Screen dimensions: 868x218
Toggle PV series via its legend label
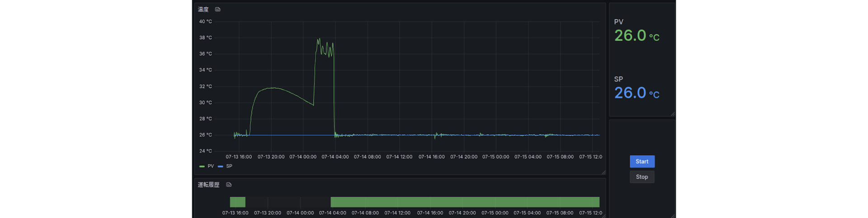click(211, 166)
